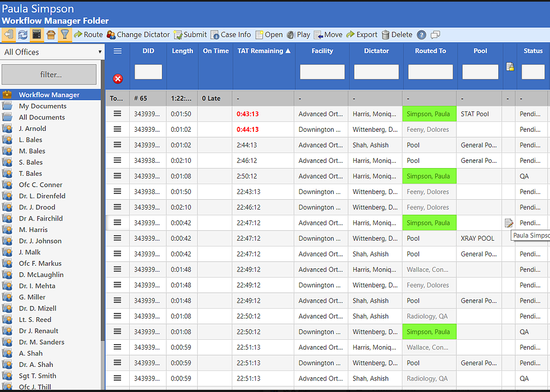Screen dimensions: 550x392
Task: Click the help question mark button
Action: point(421,34)
